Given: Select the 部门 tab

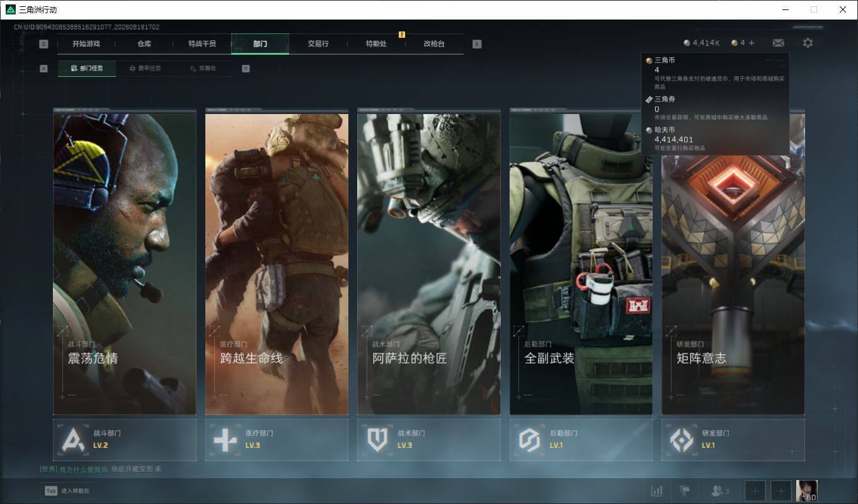Looking at the screenshot, I should tap(260, 44).
